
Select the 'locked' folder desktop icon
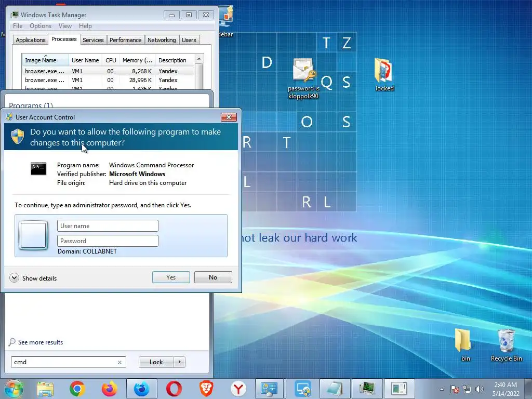[x=384, y=75]
